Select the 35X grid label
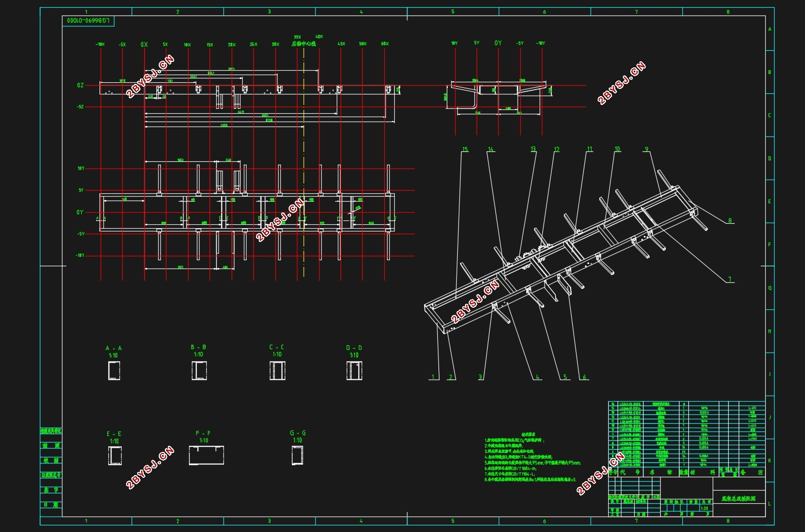 click(x=297, y=37)
